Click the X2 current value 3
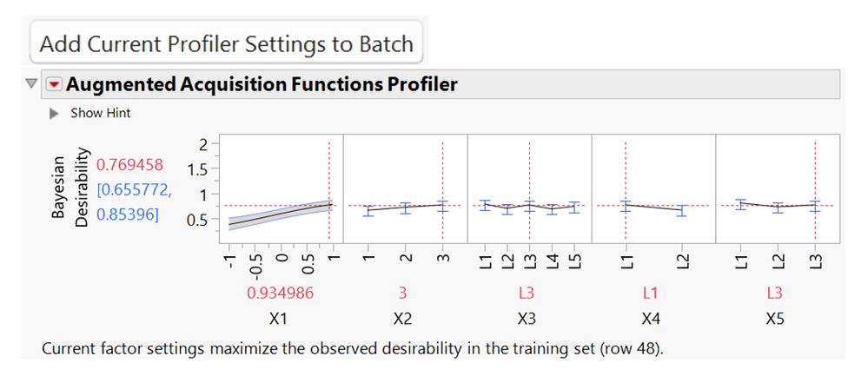The height and width of the screenshot is (376, 868). pyautogui.click(x=402, y=294)
